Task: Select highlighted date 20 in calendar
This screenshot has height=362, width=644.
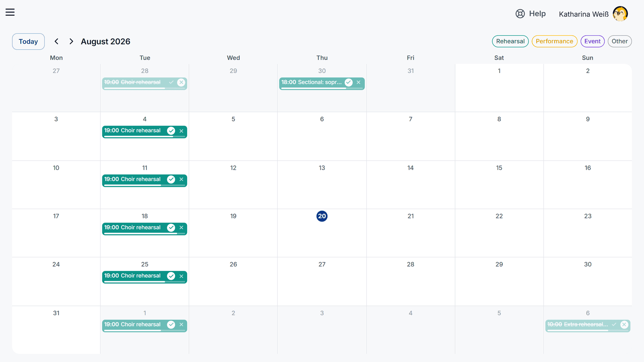Action: (x=322, y=216)
